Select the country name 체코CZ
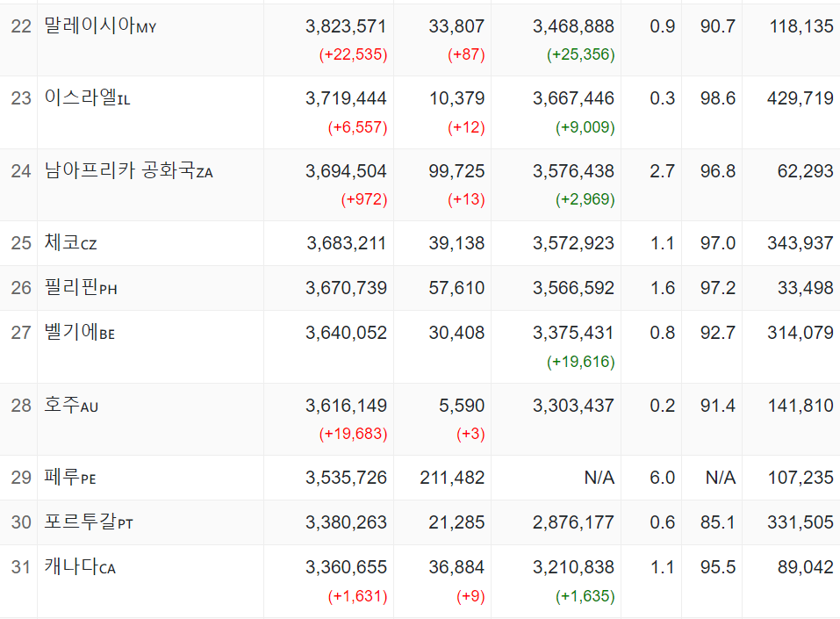The height and width of the screenshot is (619, 840). pyautogui.click(x=71, y=243)
